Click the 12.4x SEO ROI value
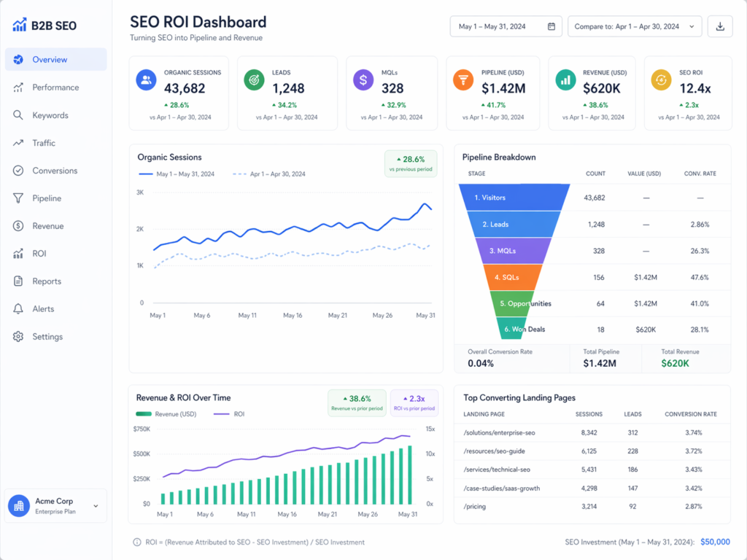Viewport: 747px width, 560px height. click(695, 88)
